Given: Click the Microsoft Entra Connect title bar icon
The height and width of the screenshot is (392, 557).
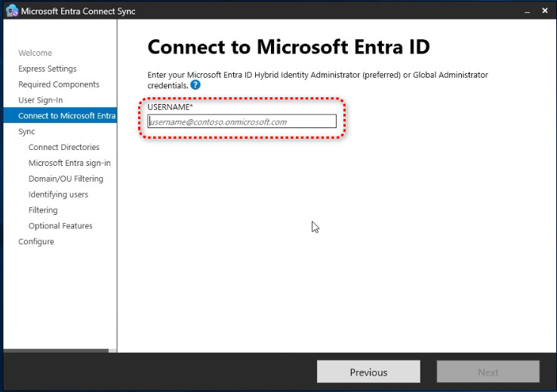Looking at the screenshot, I should tap(11, 11).
